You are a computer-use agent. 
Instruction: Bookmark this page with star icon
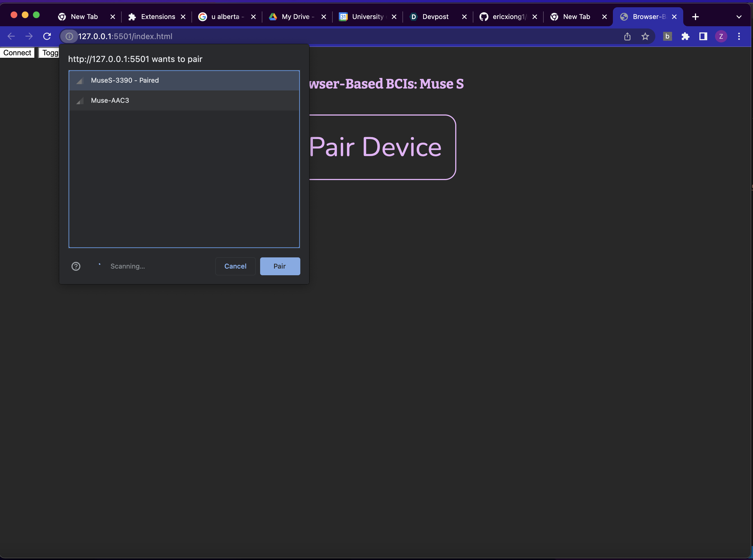pyautogui.click(x=645, y=36)
